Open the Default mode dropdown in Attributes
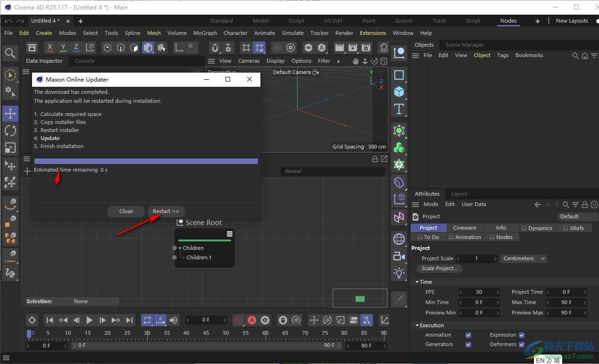599x364 pixels. coord(577,216)
